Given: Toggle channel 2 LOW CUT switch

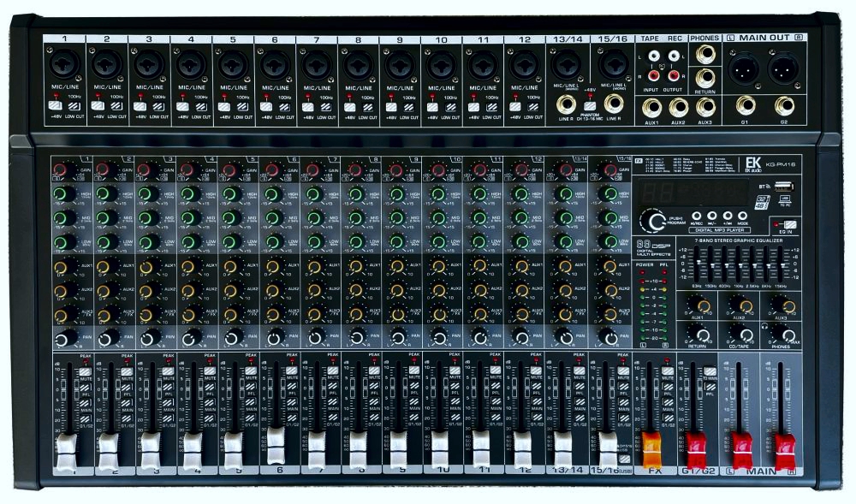Looking at the screenshot, I should (x=115, y=106).
